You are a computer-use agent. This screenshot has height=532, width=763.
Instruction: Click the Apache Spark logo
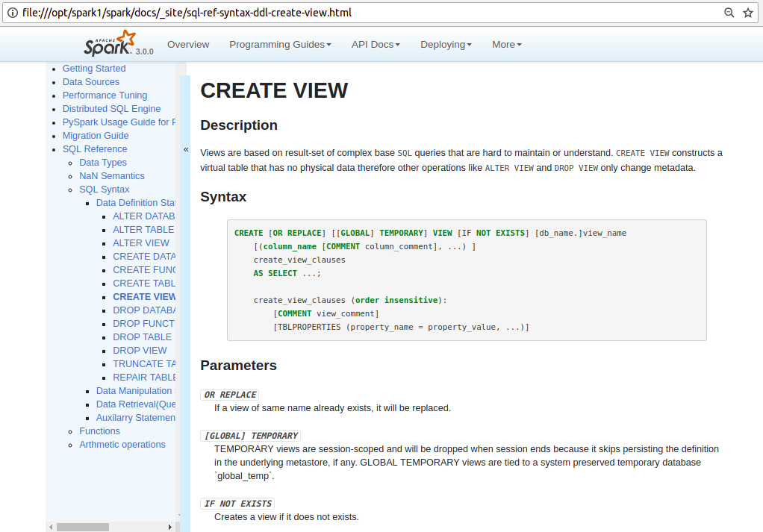coord(109,43)
